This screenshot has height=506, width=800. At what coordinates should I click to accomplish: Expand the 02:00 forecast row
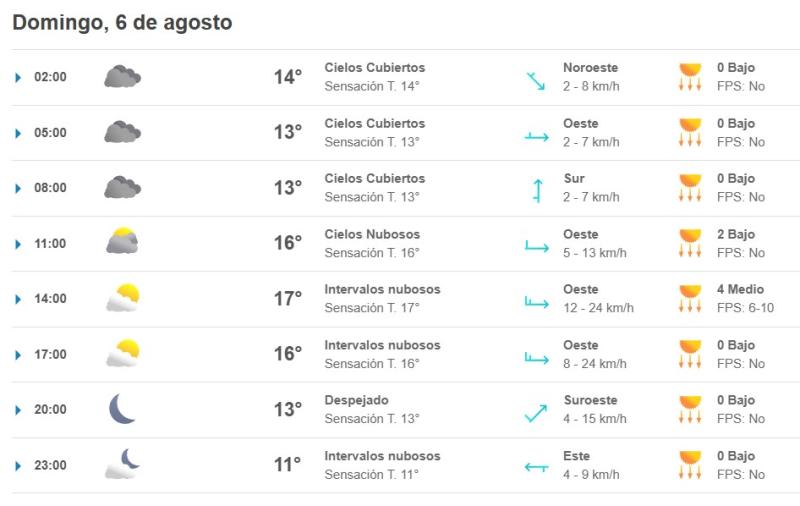pos(18,77)
